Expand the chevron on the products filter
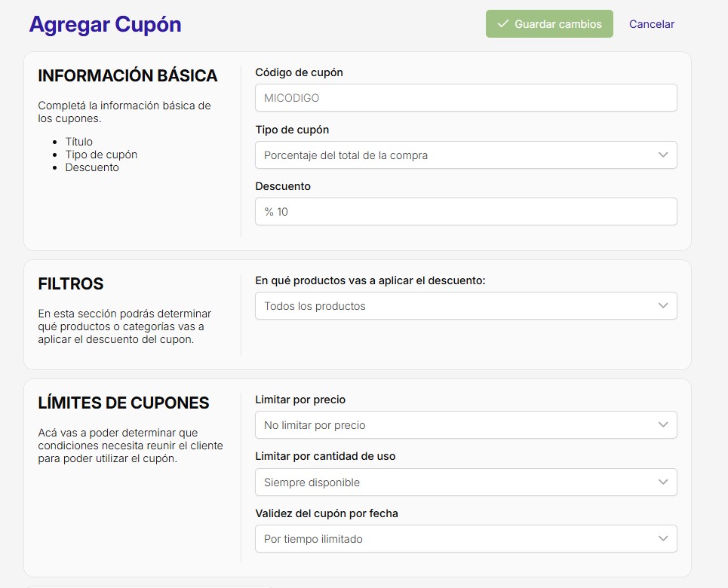This screenshot has width=728, height=588. tap(663, 306)
